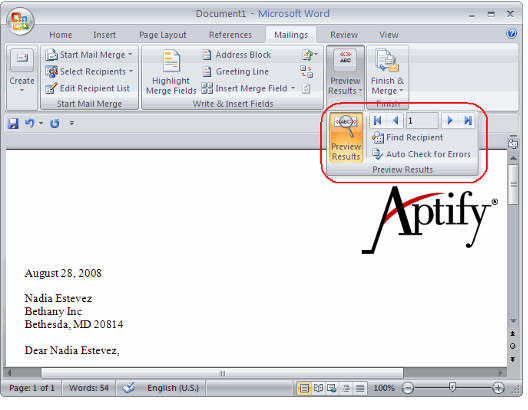The height and width of the screenshot is (410, 528).
Task: Click the vertical scrollbar thumb
Action: click(x=514, y=184)
